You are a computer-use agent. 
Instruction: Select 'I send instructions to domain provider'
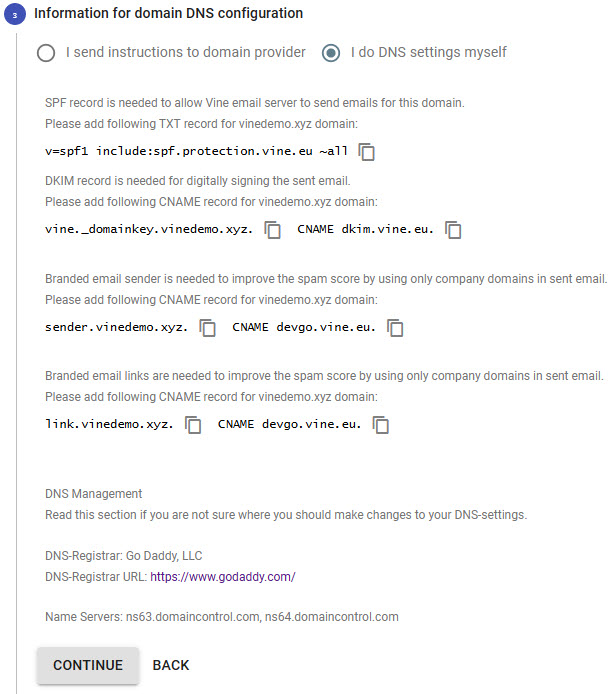click(46, 53)
